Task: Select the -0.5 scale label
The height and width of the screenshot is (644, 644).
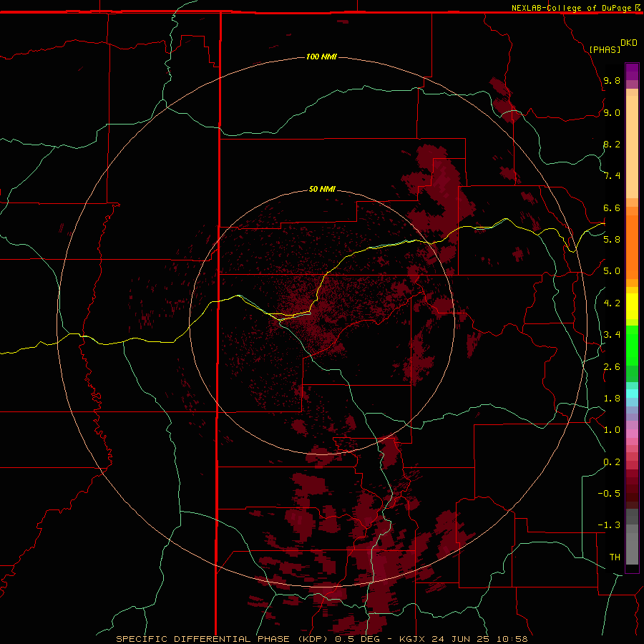Action: 609,493
